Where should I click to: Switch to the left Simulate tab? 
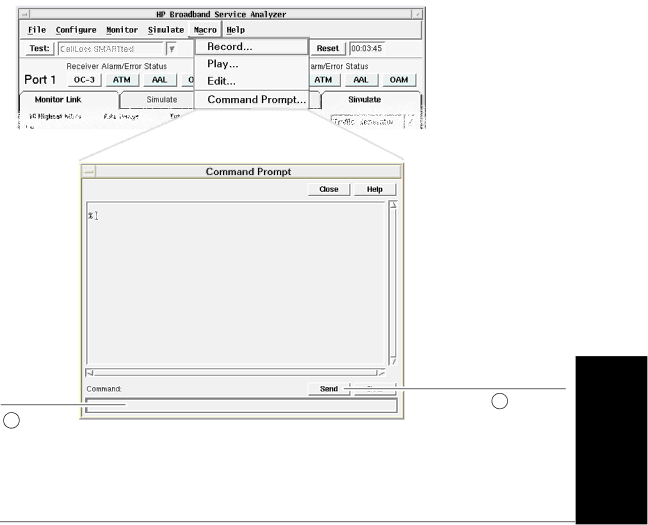pos(162,100)
